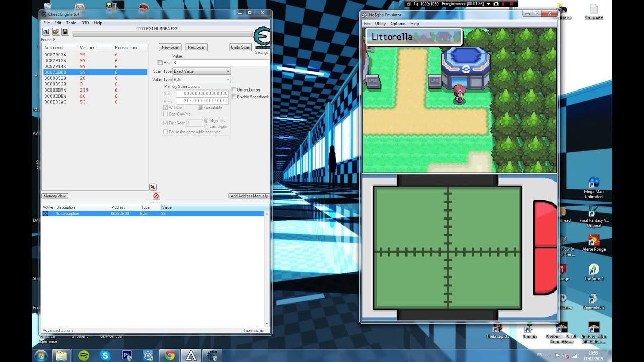Open the Scan Type Exact Value dropdown

pyautogui.click(x=201, y=71)
